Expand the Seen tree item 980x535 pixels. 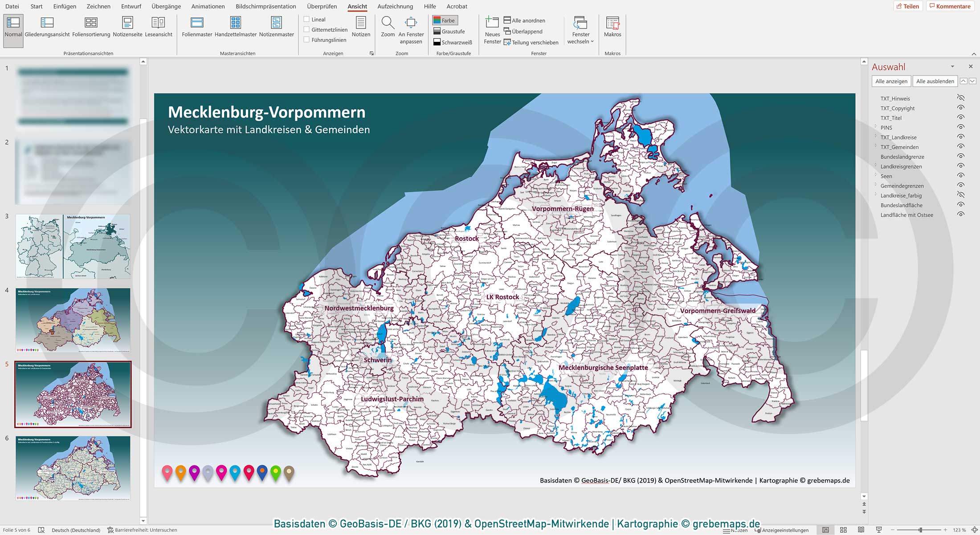(876, 176)
